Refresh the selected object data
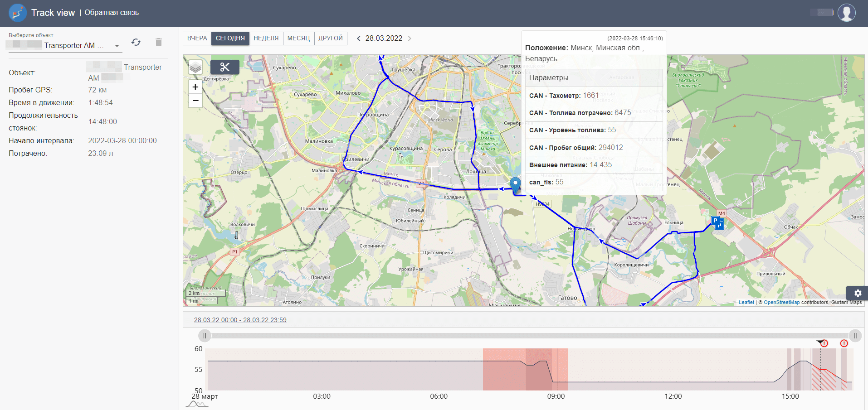The image size is (868, 410). 136,42
